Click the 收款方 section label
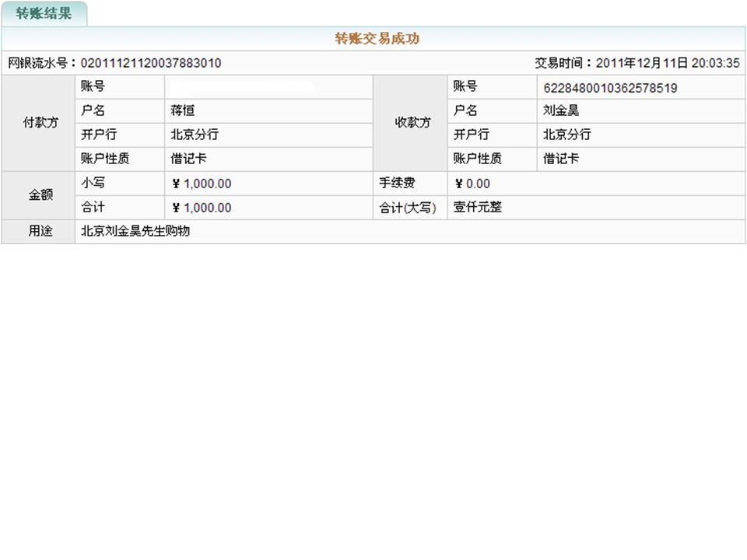 point(412,123)
